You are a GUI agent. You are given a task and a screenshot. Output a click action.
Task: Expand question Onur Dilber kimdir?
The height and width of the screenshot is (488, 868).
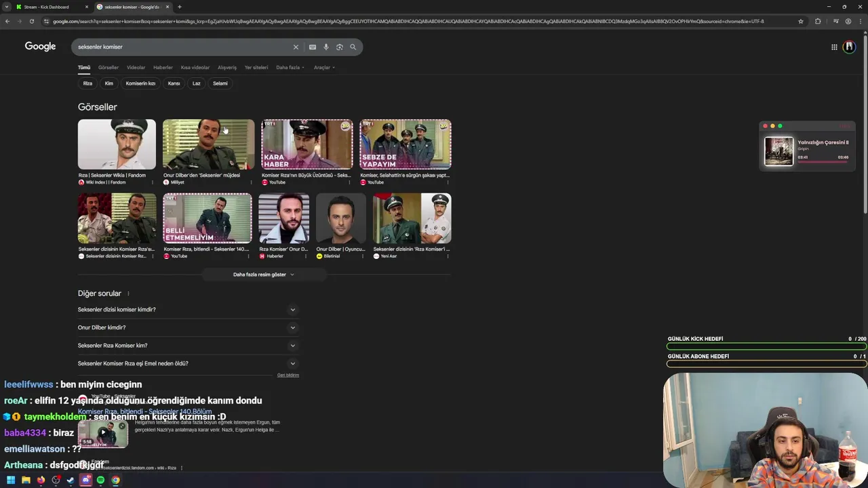coord(188,327)
